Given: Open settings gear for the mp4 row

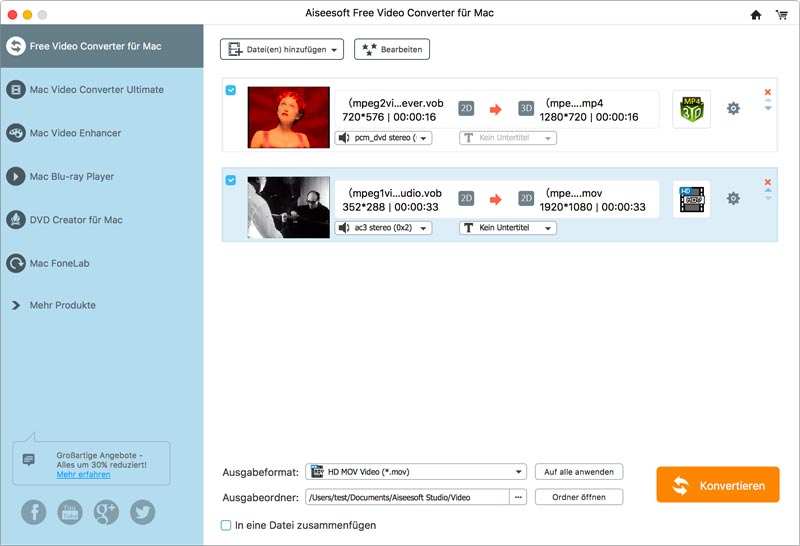Looking at the screenshot, I should pos(733,108).
